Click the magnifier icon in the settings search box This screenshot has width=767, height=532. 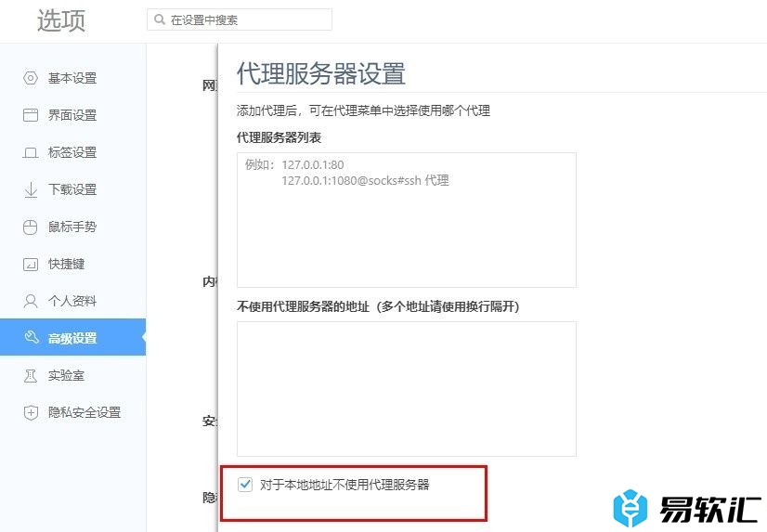[160, 19]
